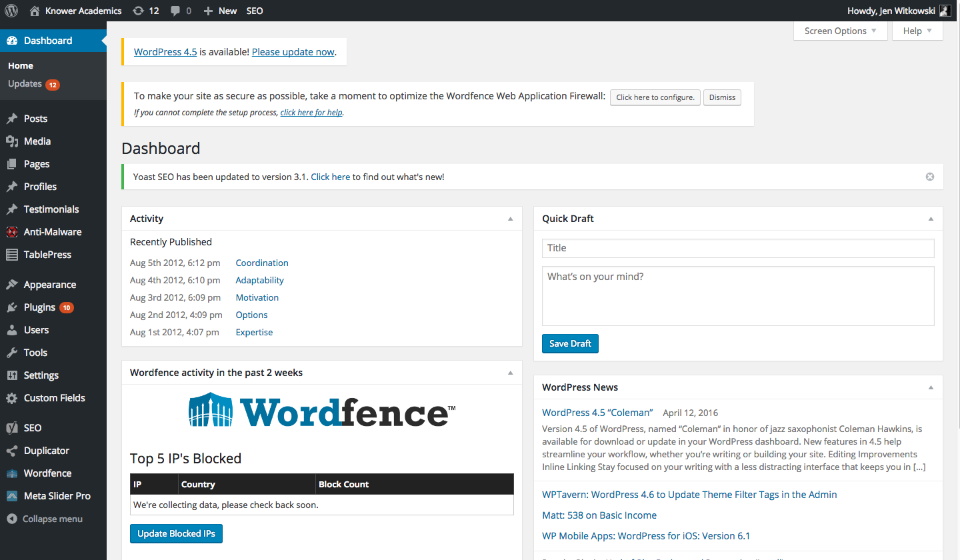The image size is (960, 560).
Task: Open the Options post
Action: click(252, 315)
